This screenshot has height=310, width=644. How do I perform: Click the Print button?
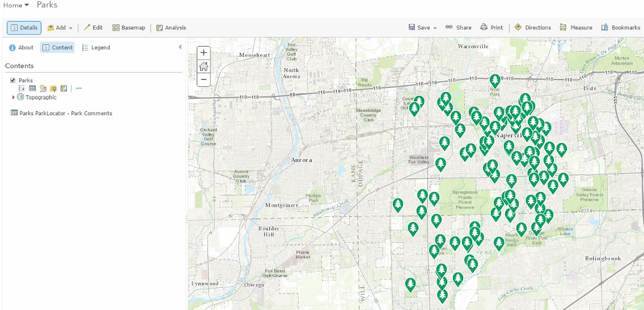[492, 28]
